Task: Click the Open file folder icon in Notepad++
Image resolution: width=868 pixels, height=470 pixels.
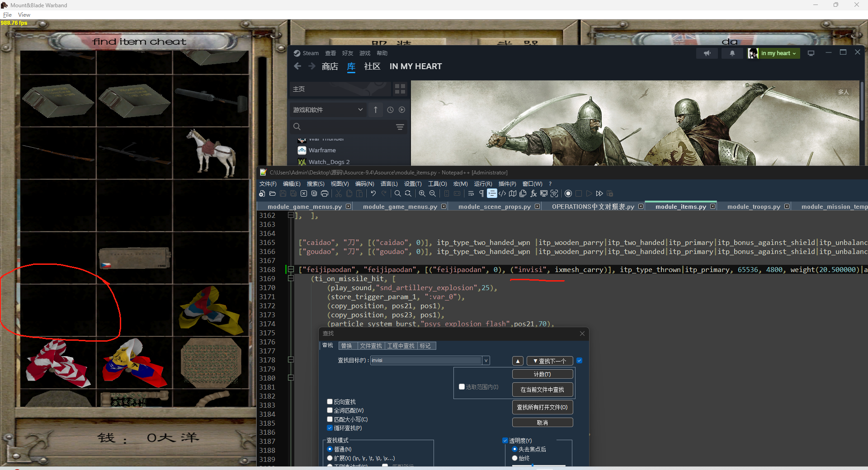Action: click(273, 193)
